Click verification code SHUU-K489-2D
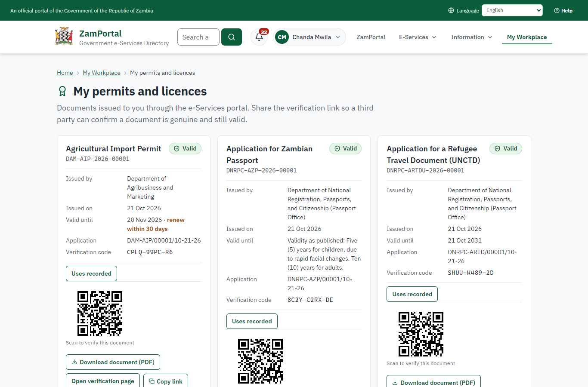 click(x=470, y=273)
